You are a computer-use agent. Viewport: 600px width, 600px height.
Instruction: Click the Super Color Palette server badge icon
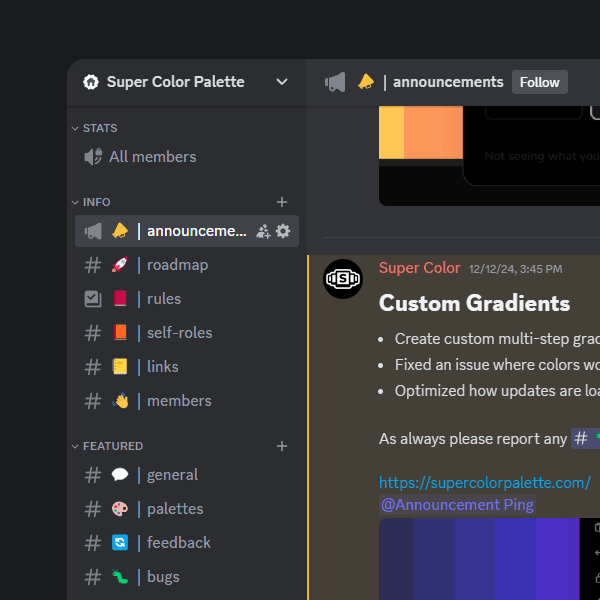pos(91,82)
